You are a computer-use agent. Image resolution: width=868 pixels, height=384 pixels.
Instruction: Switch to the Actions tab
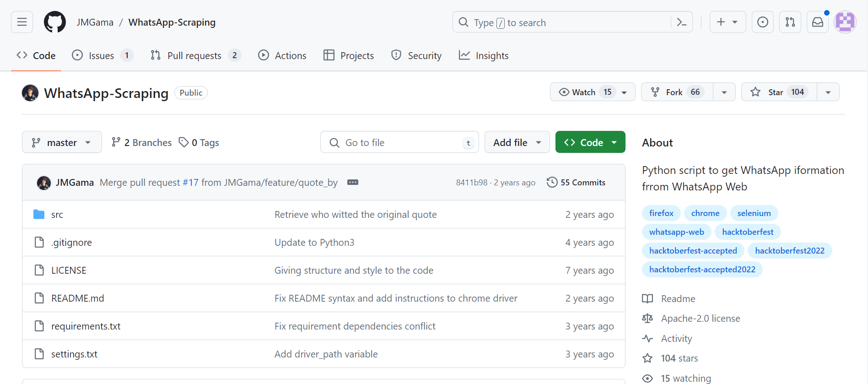pos(282,55)
